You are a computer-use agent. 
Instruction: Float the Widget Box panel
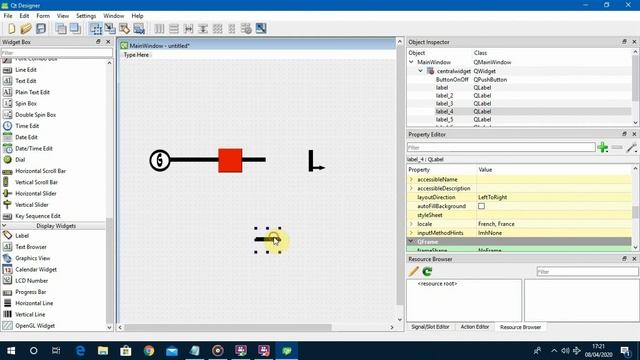[x=98, y=42]
